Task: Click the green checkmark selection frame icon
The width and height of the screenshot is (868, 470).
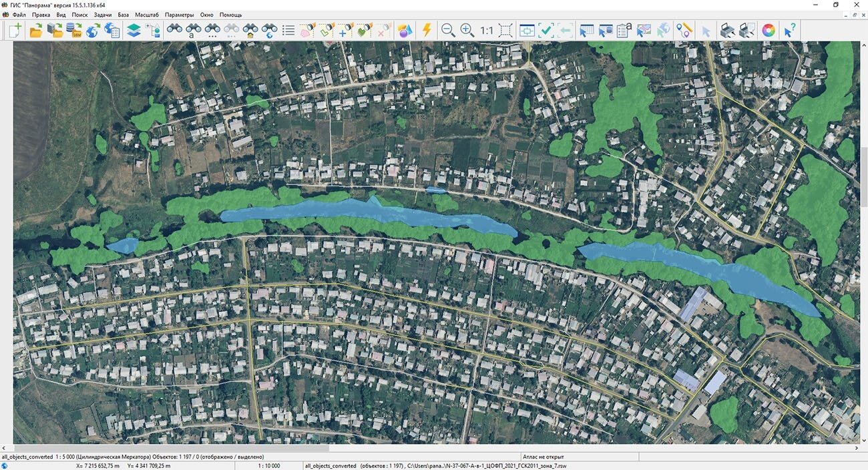Action: 546,30
